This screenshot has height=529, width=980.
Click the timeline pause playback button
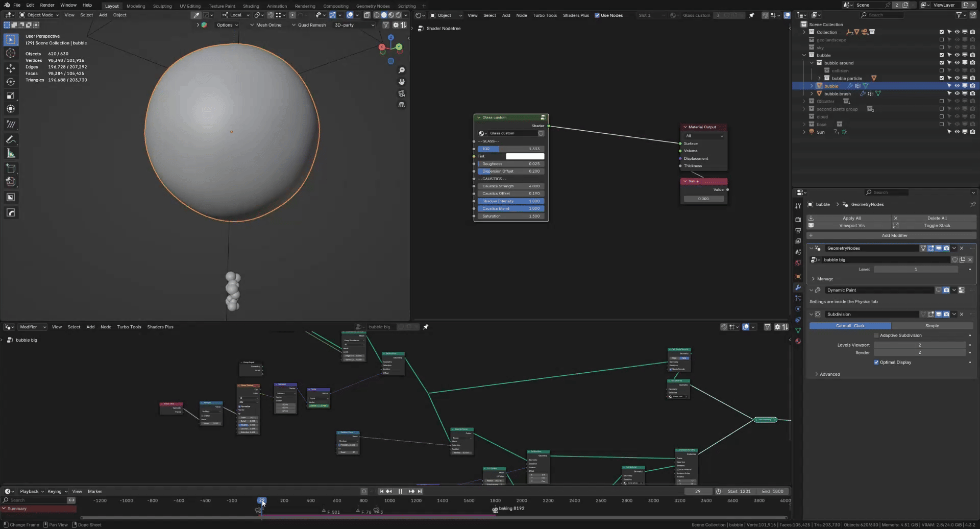400,491
